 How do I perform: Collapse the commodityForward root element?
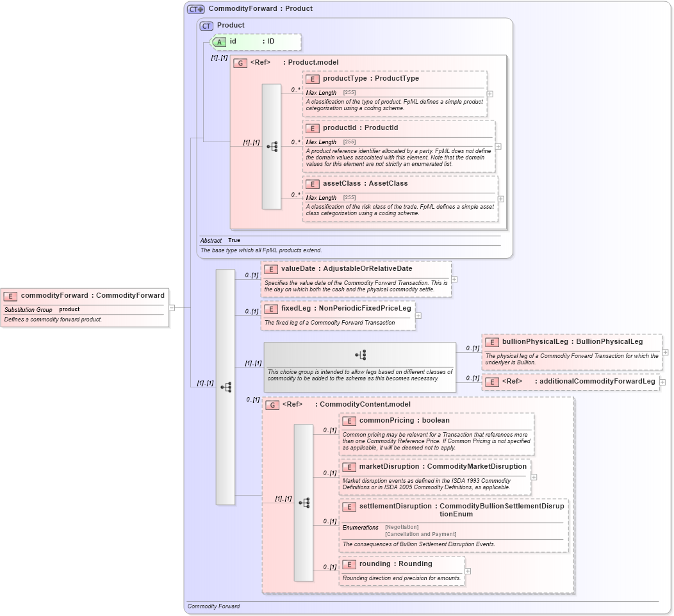[x=172, y=307]
